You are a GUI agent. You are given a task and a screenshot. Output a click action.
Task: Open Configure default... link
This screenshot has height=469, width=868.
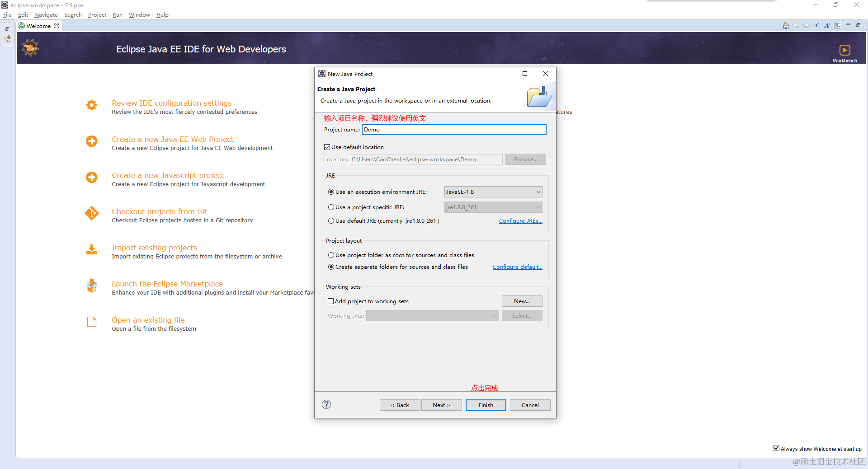coord(517,267)
